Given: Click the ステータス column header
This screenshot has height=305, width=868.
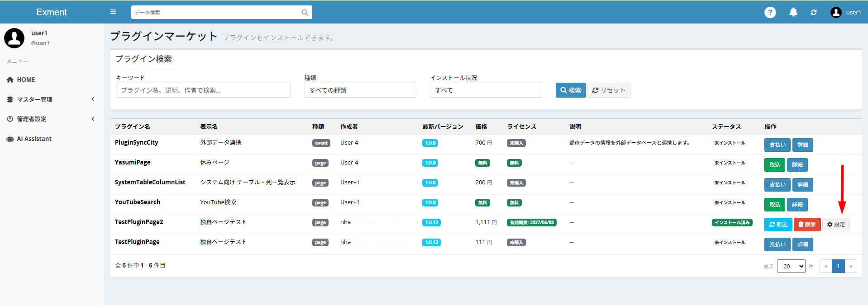Looking at the screenshot, I should coord(726,127).
